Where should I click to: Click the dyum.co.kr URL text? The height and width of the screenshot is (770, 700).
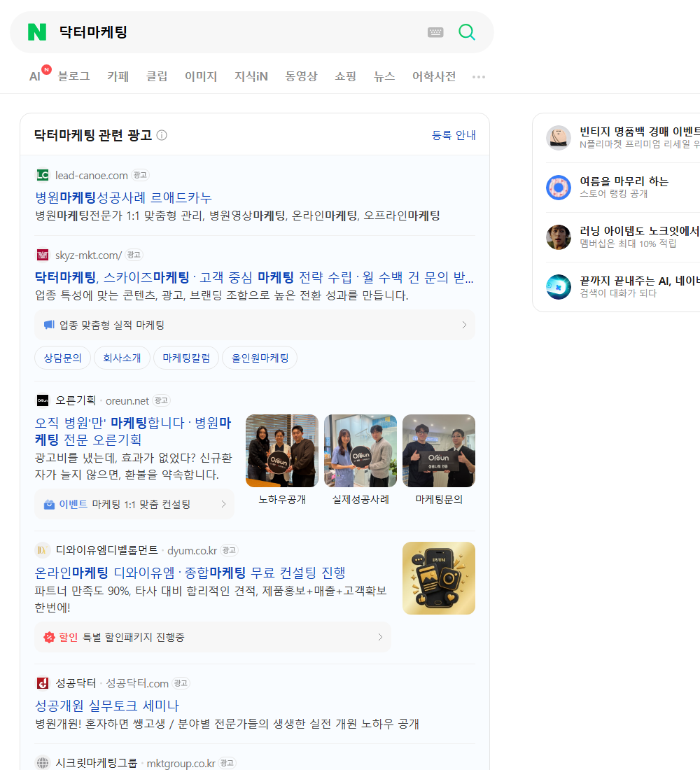coord(192,550)
